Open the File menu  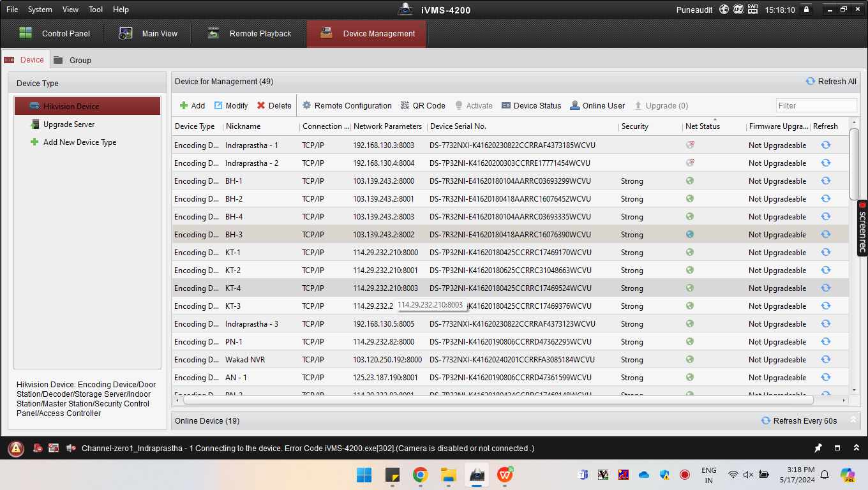point(12,10)
